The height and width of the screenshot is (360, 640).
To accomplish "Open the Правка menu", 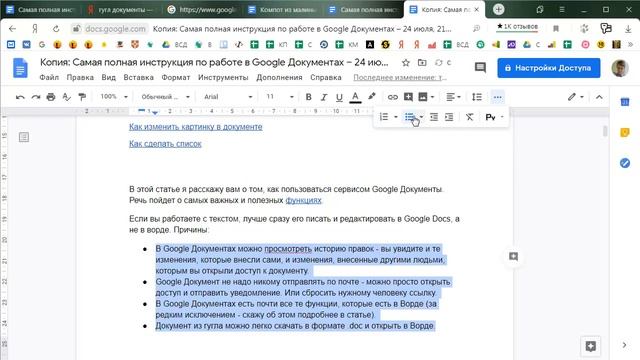I will point(80,77).
